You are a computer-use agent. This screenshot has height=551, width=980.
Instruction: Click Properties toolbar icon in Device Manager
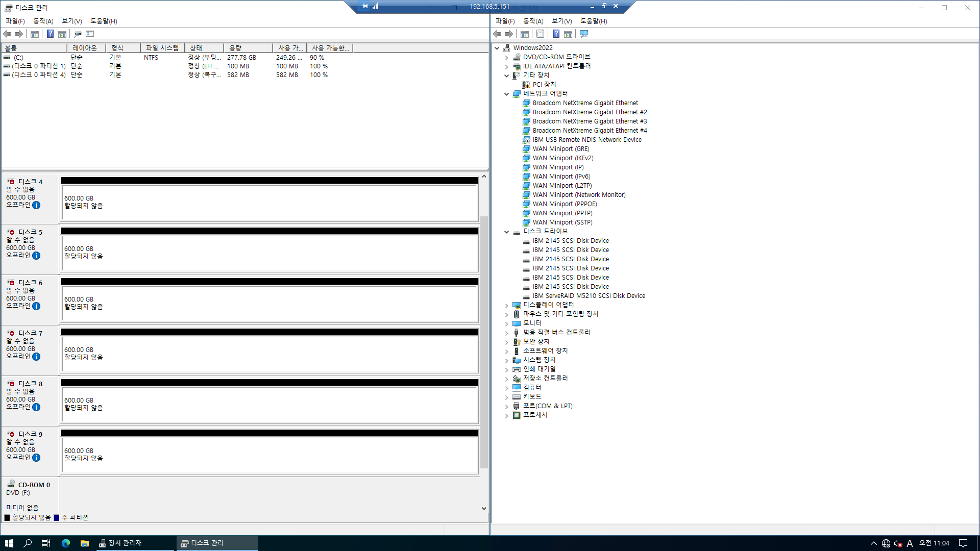pos(540,34)
